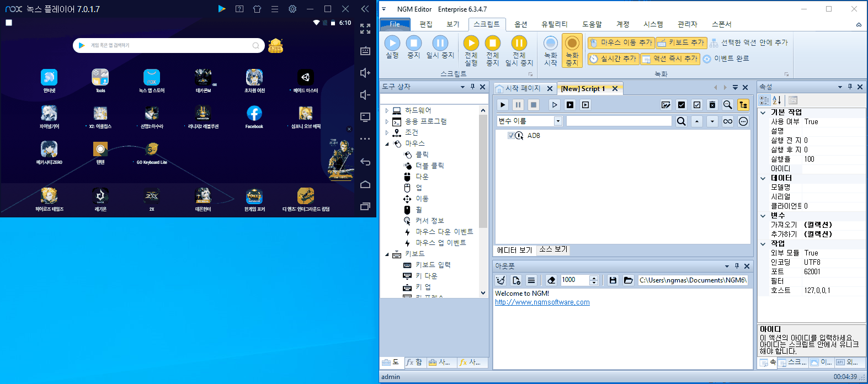868x384 pixels.
Task: Increase the 1000 output line limit
Action: click(x=594, y=278)
